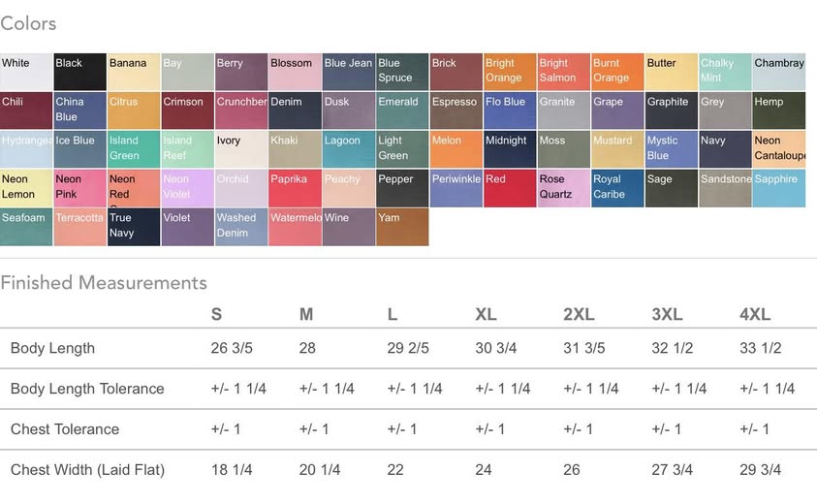Pick the Island Green swatch

(x=134, y=149)
